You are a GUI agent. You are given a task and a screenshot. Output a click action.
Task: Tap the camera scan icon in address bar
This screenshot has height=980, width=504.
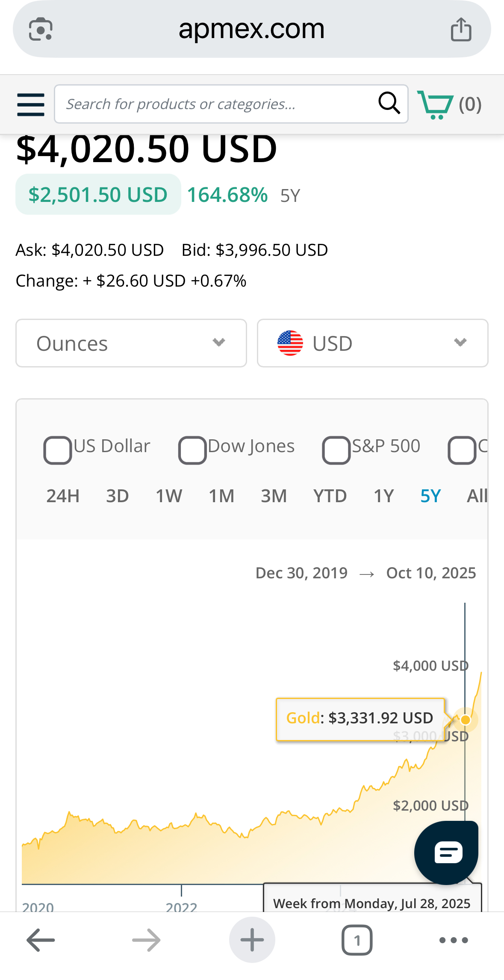pos(41,30)
